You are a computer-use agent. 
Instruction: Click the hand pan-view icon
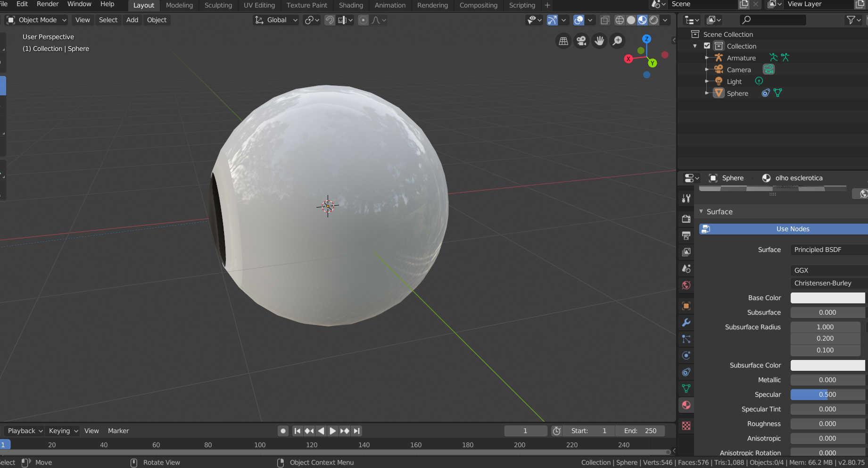click(x=599, y=41)
